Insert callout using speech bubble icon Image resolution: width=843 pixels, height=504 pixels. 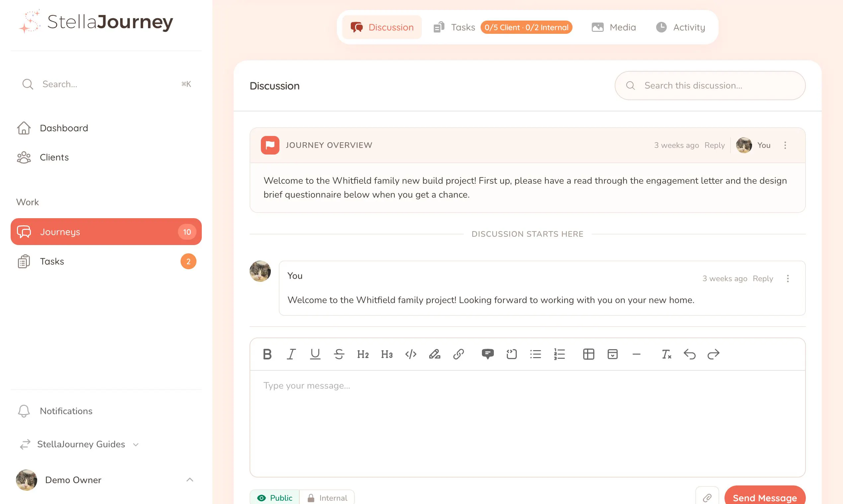coord(488,354)
